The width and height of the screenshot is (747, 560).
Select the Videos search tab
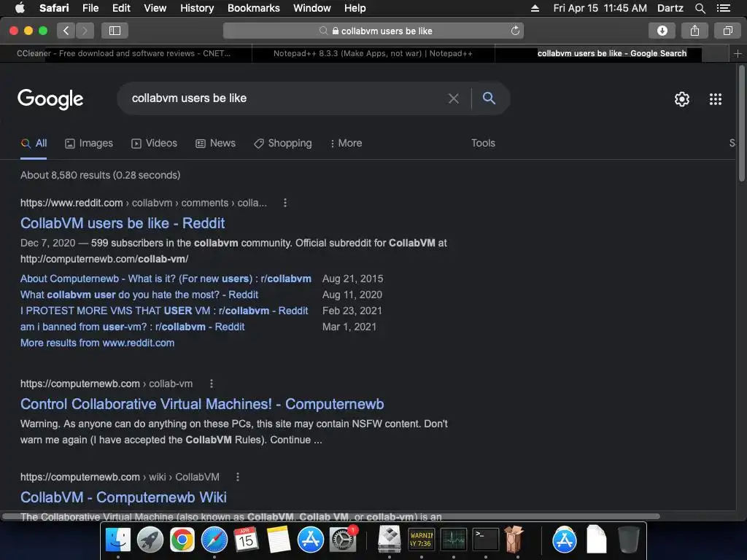pos(155,144)
